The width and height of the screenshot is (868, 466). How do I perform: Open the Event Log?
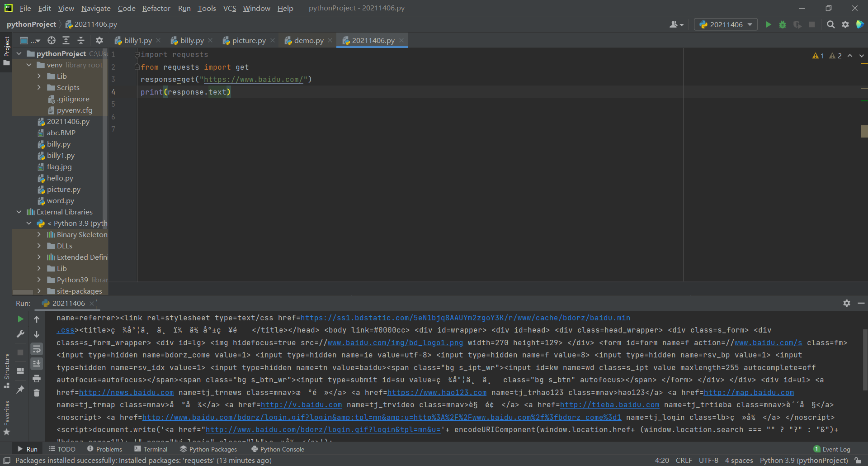tap(832, 449)
